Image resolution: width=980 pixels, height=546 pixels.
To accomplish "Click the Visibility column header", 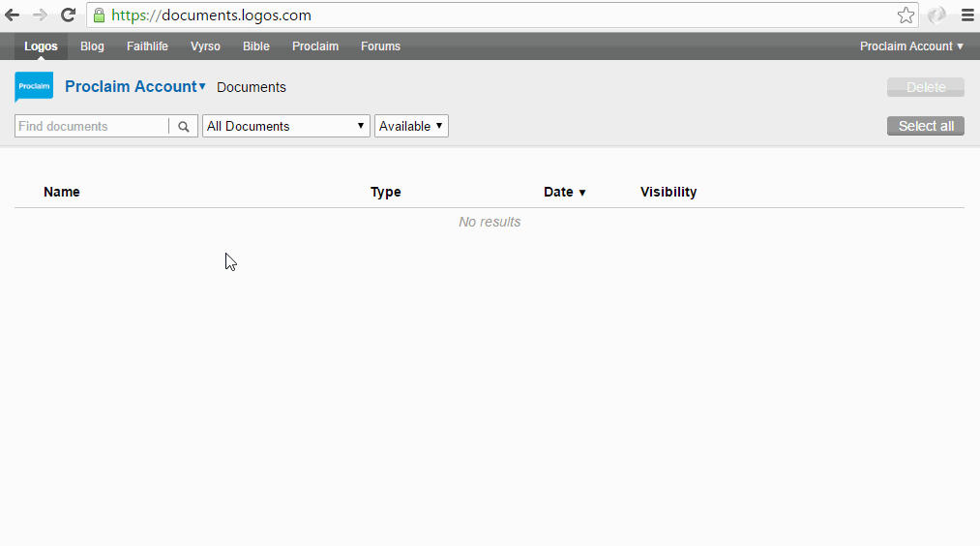I will coord(668,192).
